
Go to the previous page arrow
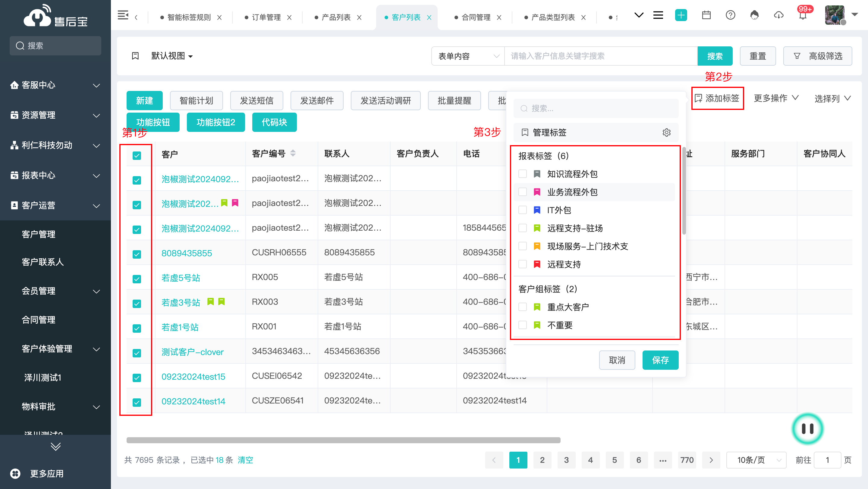point(494,460)
